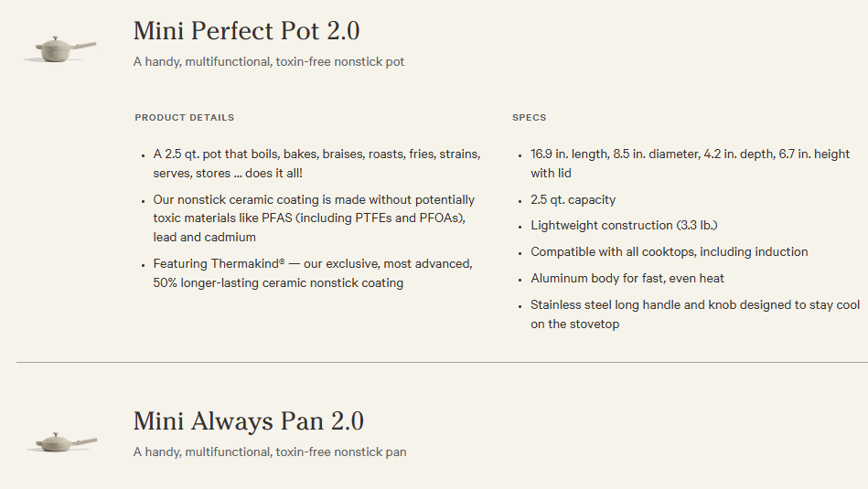Click the Mini Always Pan product thumbnail
Screen dimensions: 868x489
coord(61,443)
